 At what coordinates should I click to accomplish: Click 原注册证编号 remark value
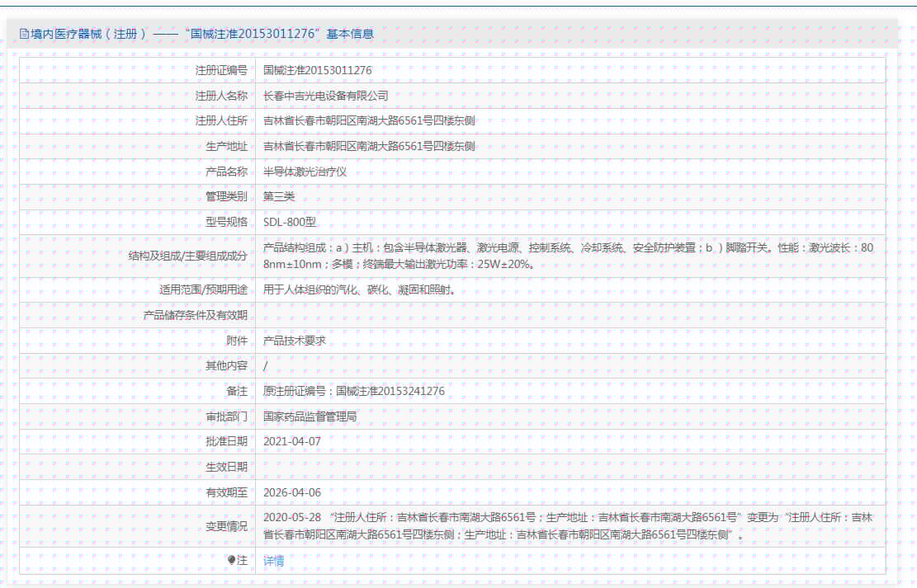[x=354, y=391]
